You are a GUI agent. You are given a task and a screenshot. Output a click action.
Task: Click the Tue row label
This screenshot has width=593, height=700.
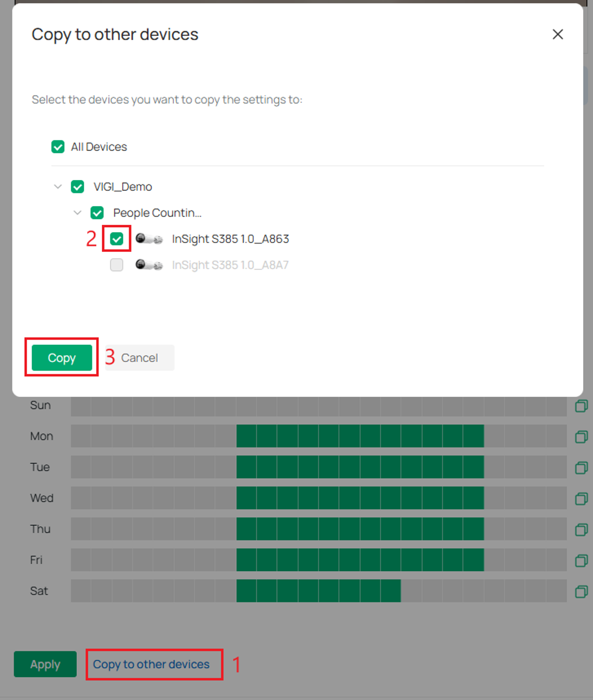click(40, 467)
